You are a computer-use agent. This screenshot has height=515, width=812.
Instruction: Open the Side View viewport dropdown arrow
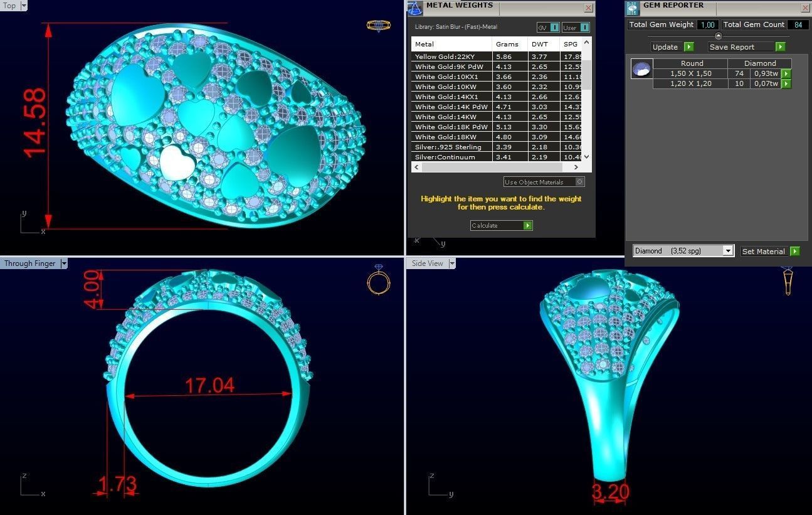pos(451,263)
